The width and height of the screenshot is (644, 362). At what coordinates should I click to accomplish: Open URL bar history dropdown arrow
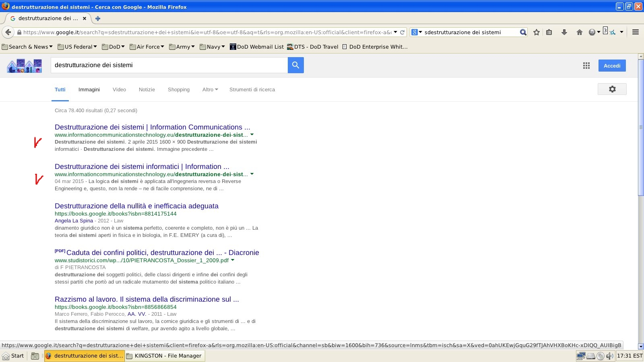tap(395, 32)
